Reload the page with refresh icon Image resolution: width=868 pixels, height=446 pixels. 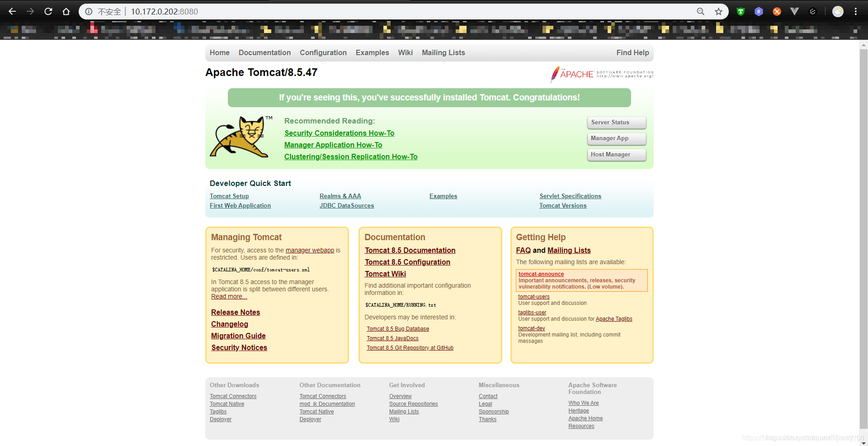(x=48, y=11)
